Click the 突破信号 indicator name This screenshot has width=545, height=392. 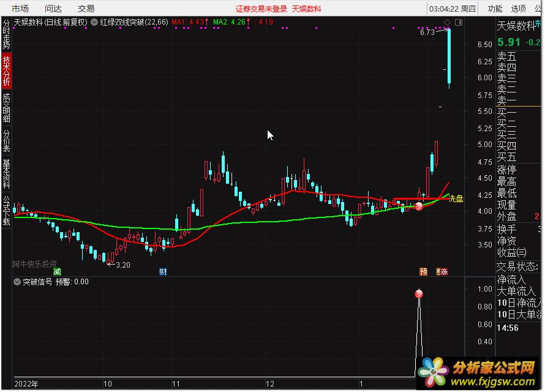[37, 282]
